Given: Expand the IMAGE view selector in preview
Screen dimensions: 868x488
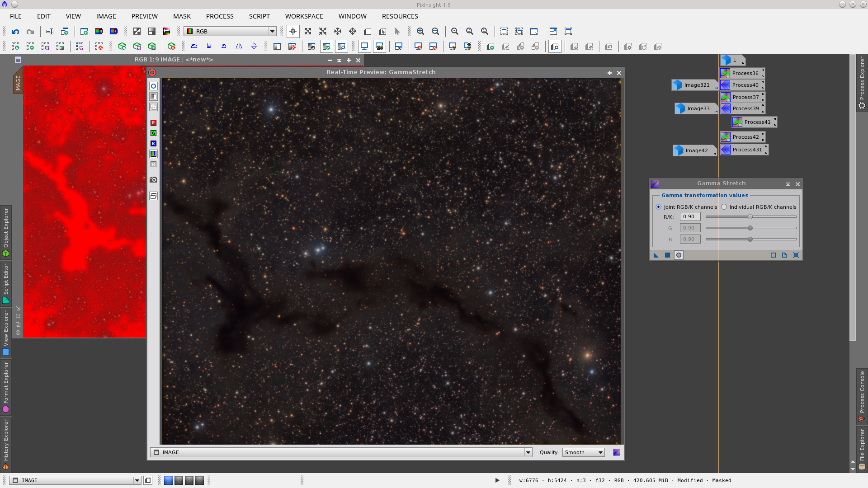Looking at the screenshot, I should (x=528, y=452).
